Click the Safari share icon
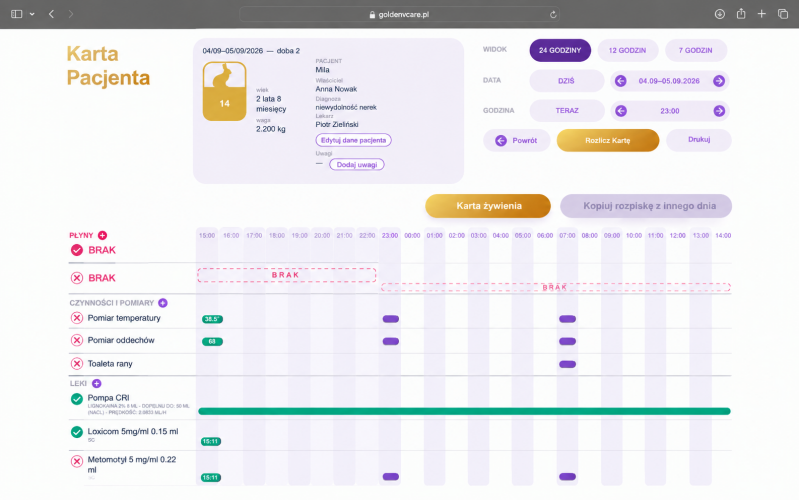The width and height of the screenshot is (799, 500). click(741, 14)
